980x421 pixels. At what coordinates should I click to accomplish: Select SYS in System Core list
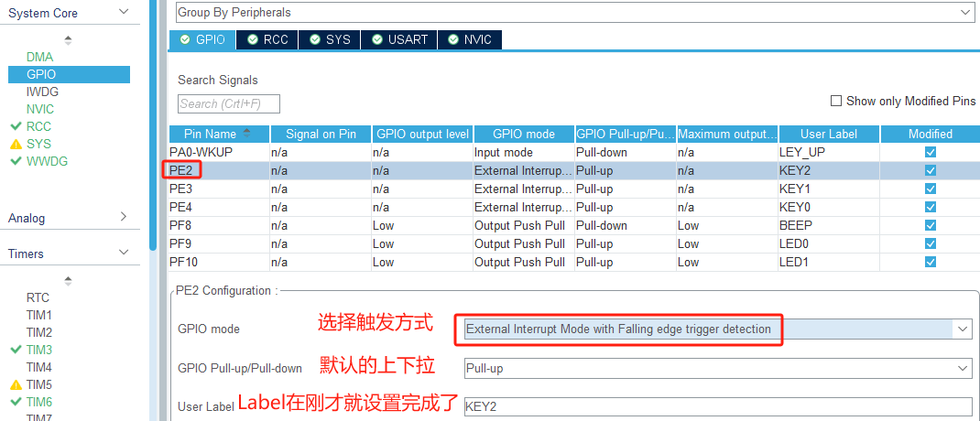pyautogui.click(x=38, y=145)
